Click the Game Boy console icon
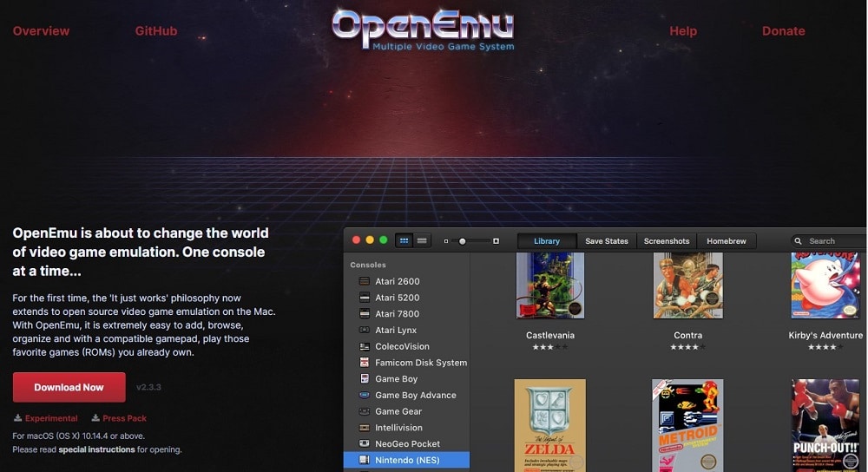 (x=365, y=378)
